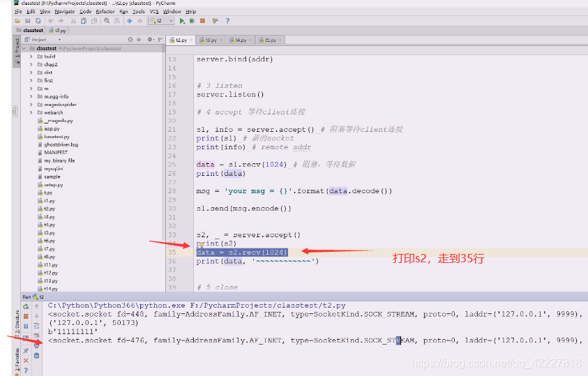Open the t2 run configuration dropdown
Image resolution: width=588 pixels, height=376 pixels.
pos(162,21)
